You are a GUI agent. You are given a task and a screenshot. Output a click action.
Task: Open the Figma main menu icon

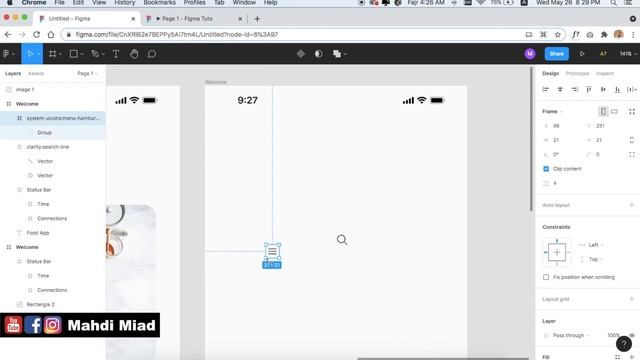(6, 54)
